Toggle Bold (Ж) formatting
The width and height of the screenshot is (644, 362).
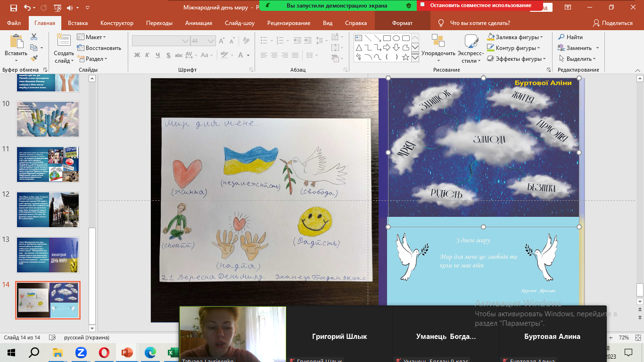click(137, 55)
